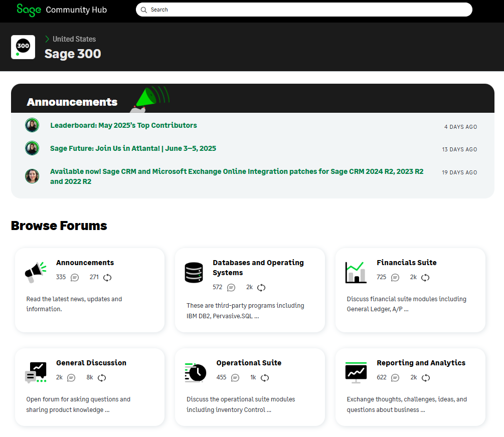Viewport: 504px width, 437px height.
Task: Click activity icon in Databases card
Action: coord(261,288)
